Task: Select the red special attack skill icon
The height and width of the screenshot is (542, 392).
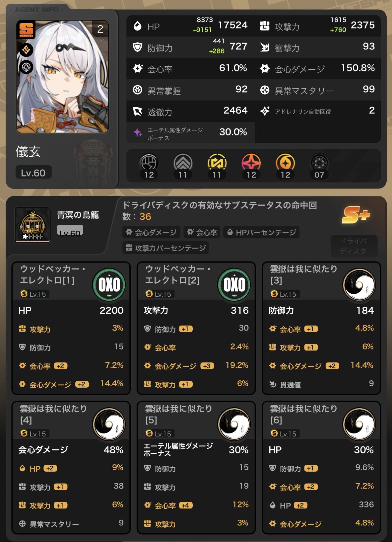Action: (x=251, y=164)
